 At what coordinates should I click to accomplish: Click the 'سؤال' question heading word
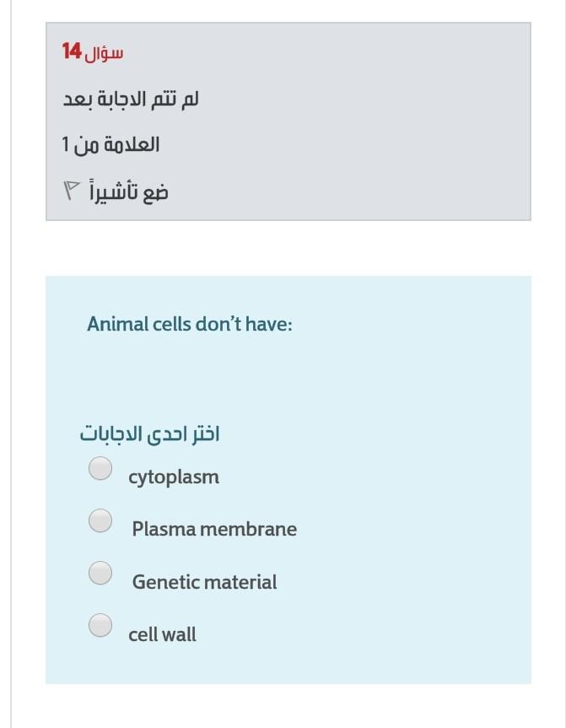[104, 53]
